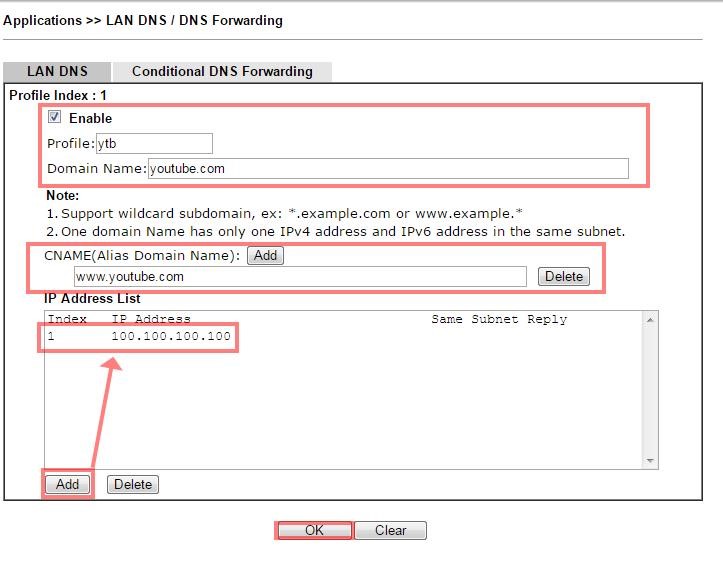The width and height of the screenshot is (723, 581).
Task: Switch to the LAN DNS tab
Action: pyautogui.click(x=57, y=71)
